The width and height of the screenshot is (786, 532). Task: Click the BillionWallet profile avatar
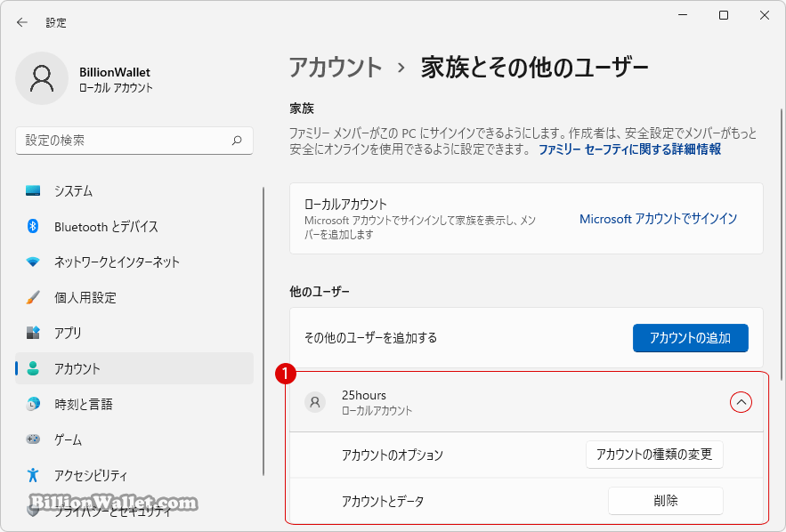(x=42, y=78)
